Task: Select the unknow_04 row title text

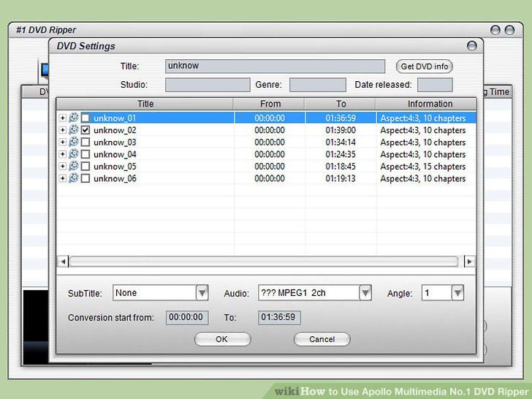Action: [115, 154]
